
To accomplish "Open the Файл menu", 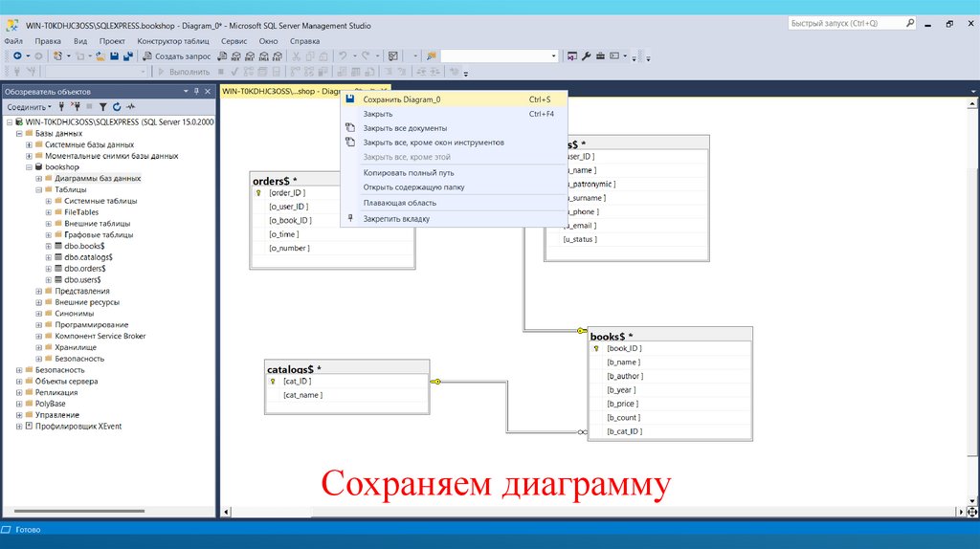I will tap(13, 41).
